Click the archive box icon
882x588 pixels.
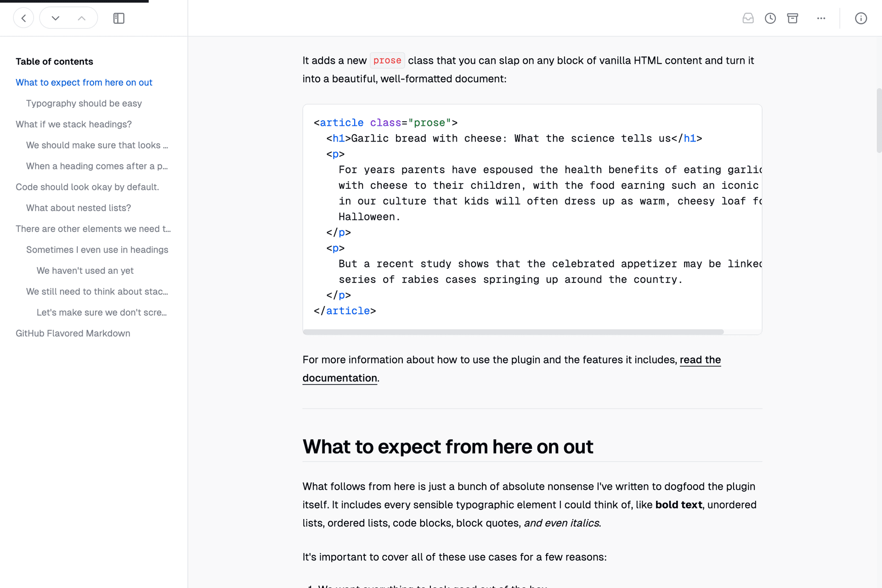(x=792, y=18)
